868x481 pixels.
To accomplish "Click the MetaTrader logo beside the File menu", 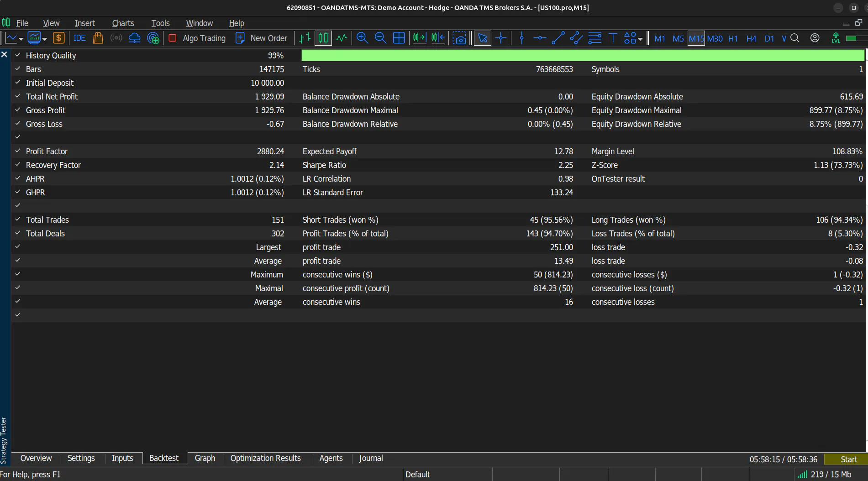I will 6,23.
